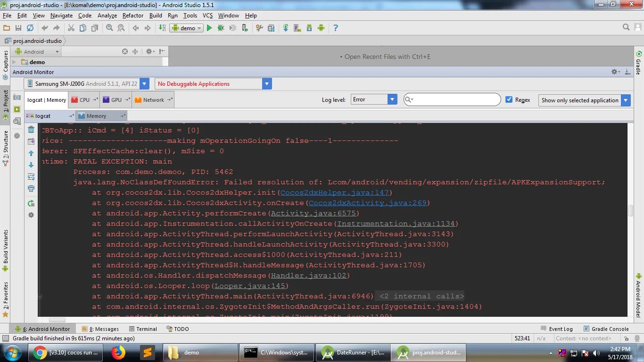Toggle the Regex checkbox
Screen dimensions: 644x362
(x=509, y=99)
